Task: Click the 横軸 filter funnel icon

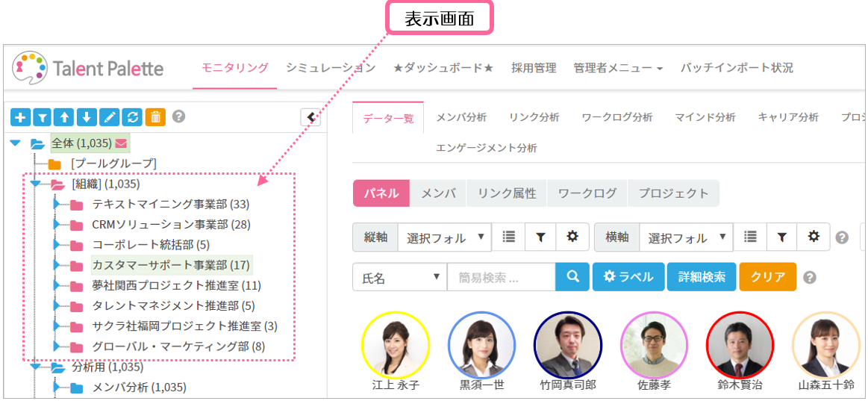Action: pyautogui.click(x=781, y=237)
